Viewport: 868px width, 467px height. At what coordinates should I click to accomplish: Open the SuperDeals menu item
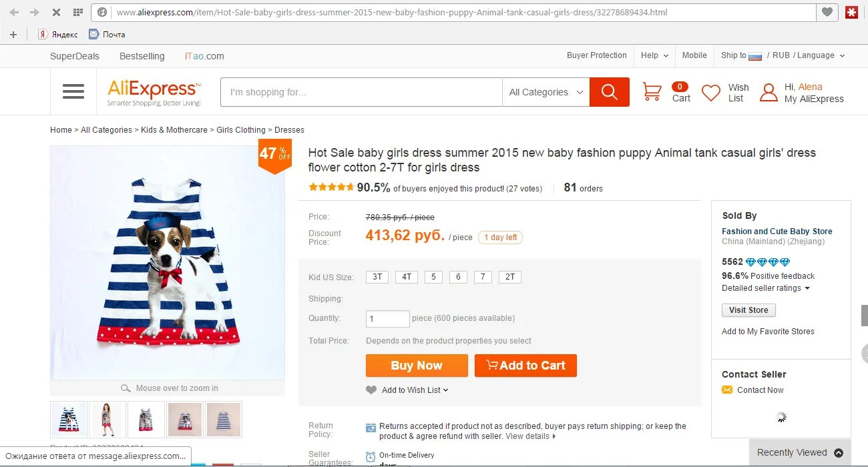pos(75,56)
